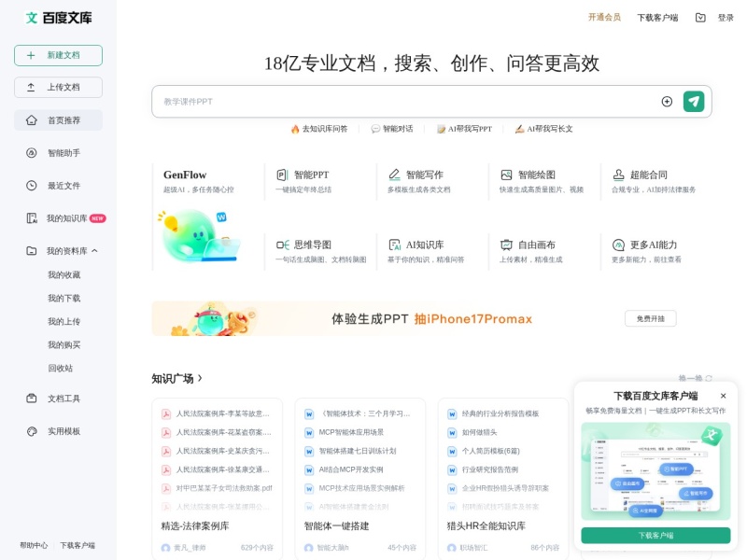Click the green send search button

click(694, 102)
